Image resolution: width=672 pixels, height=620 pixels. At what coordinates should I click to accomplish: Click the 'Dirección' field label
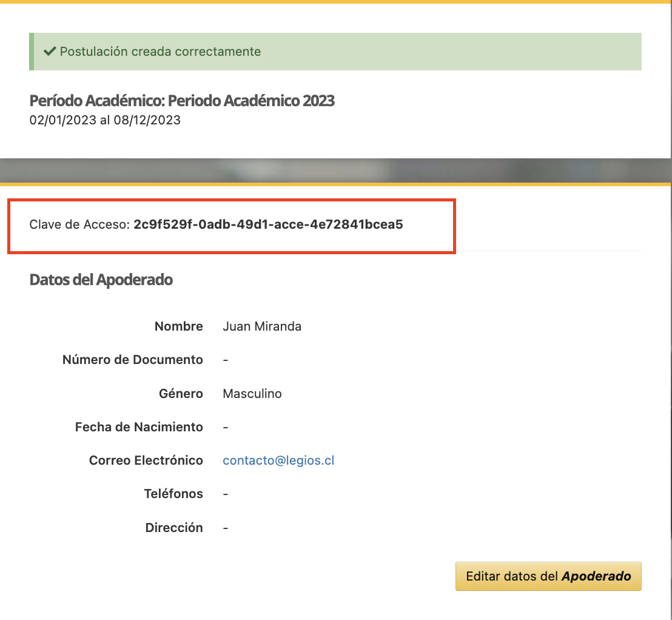(x=174, y=528)
